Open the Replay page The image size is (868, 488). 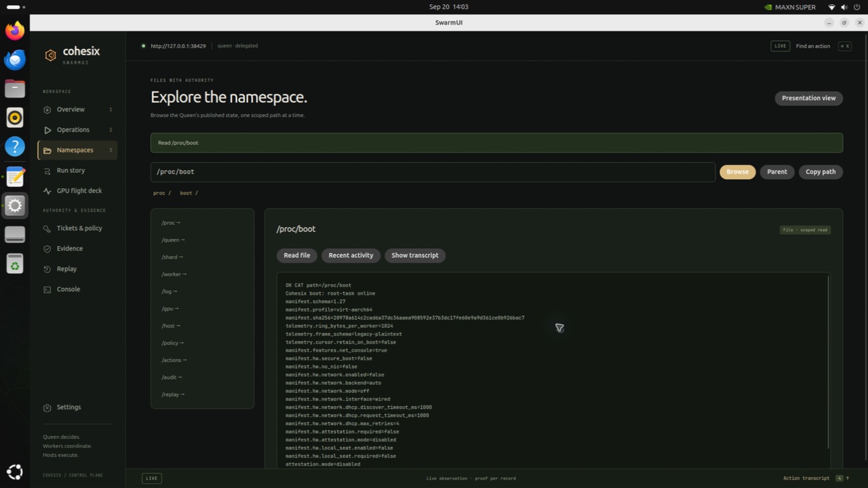click(x=77, y=269)
